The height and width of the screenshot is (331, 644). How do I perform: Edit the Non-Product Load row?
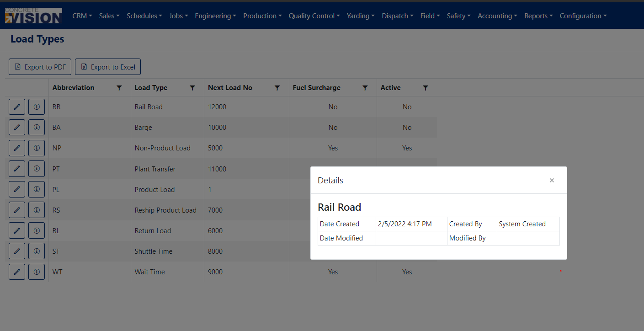(17, 148)
